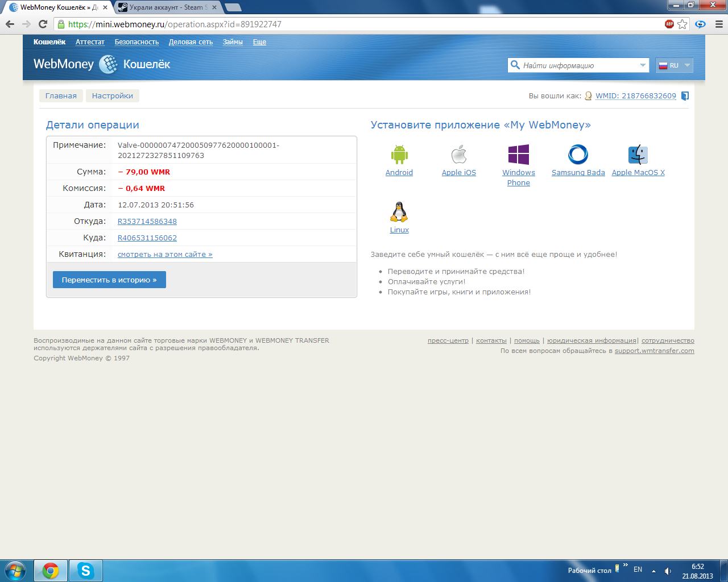Click the Найти информацию search field
Image resolution: width=728 pixels, height=582 pixels.
coord(578,65)
